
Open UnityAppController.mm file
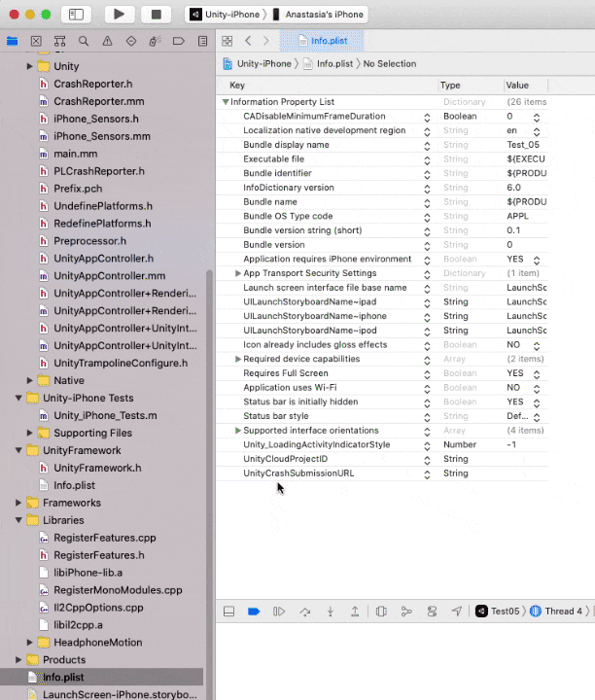(109, 276)
